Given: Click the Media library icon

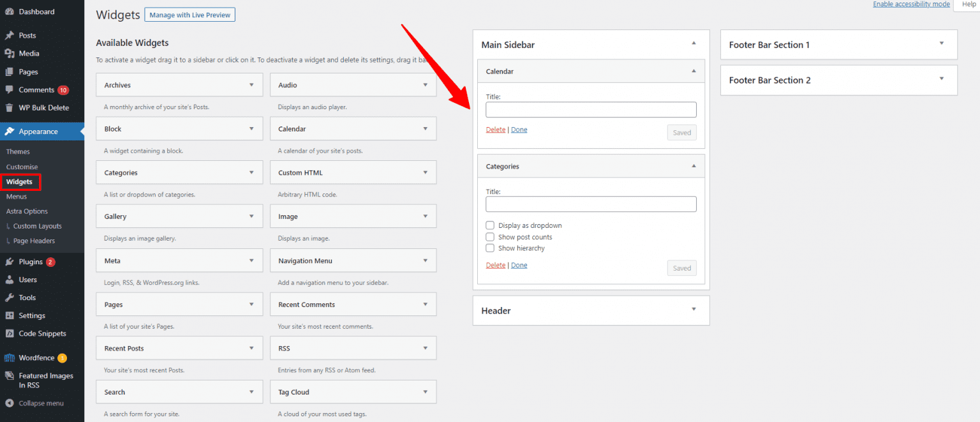Looking at the screenshot, I should tap(11, 53).
